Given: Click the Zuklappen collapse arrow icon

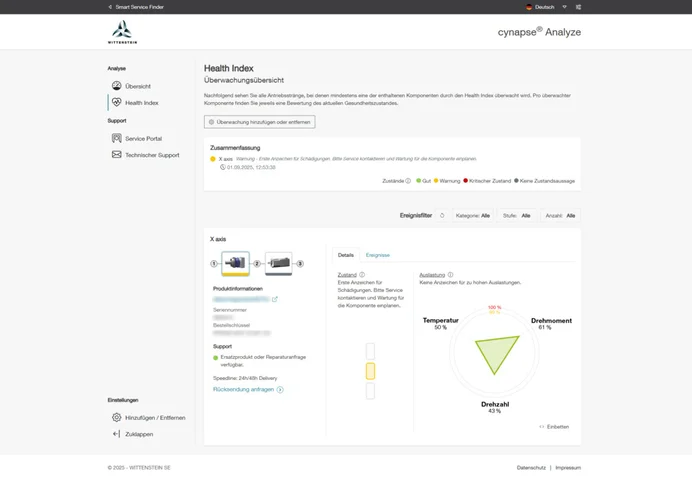Looking at the screenshot, I should tap(116, 434).
